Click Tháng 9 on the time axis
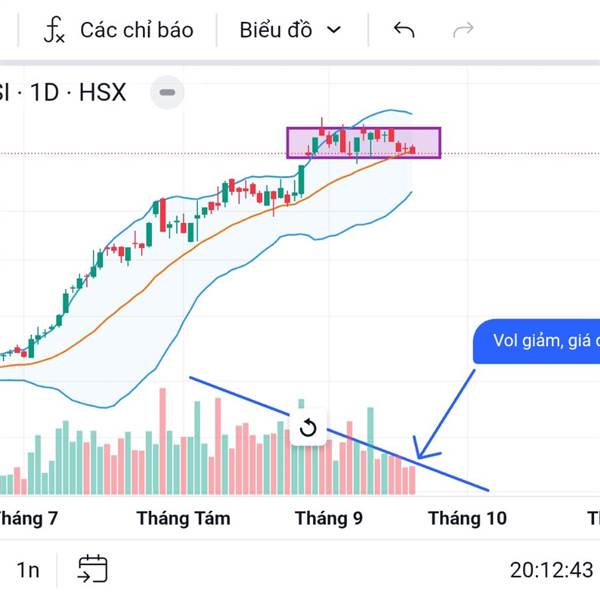 329,518
